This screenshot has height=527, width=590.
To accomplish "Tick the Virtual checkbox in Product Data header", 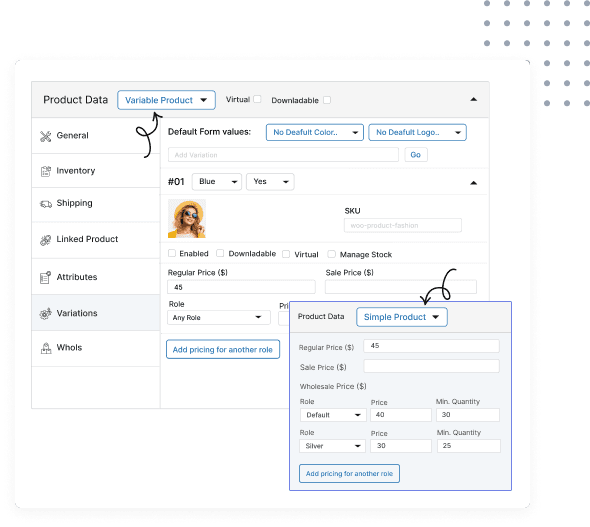I will tap(257, 99).
